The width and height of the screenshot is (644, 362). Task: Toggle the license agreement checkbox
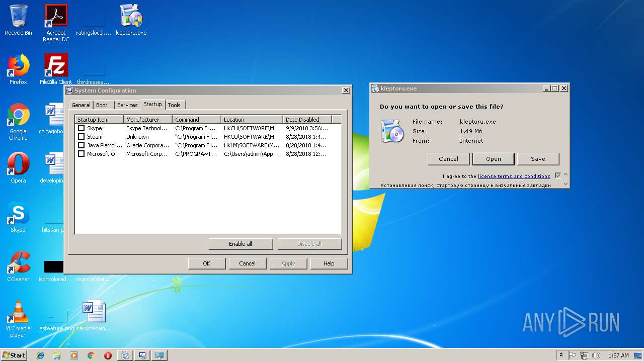557,176
